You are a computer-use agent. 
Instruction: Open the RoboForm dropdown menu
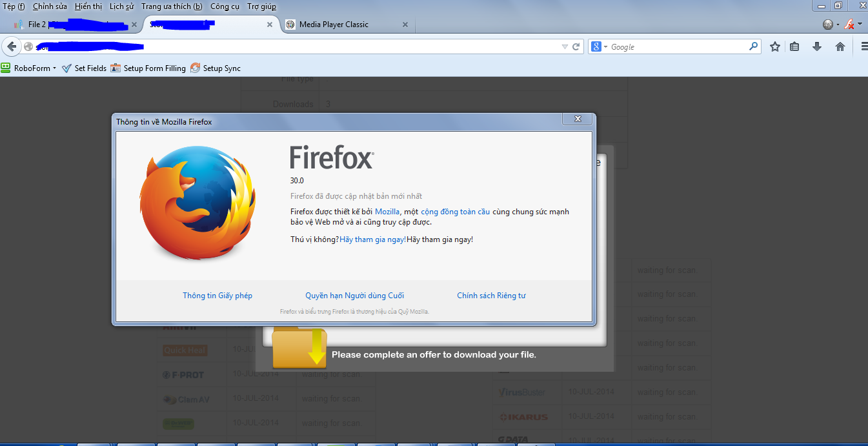pos(55,68)
